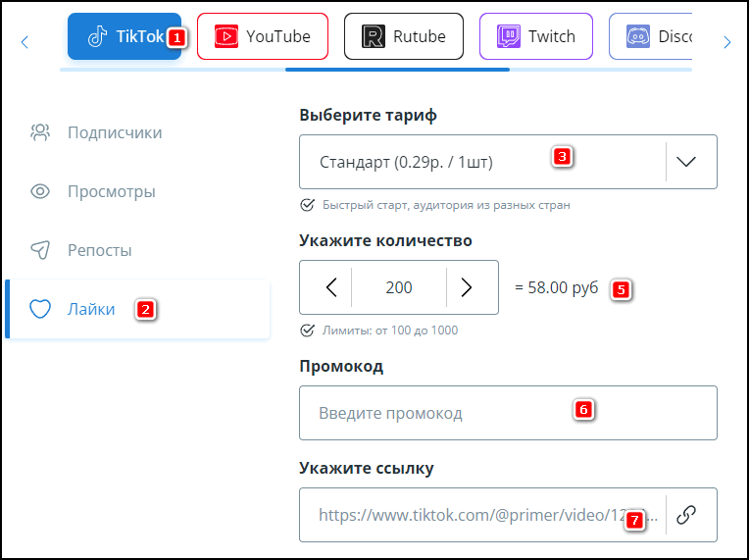Click the platform tabs horizontal scrollbar
This screenshot has height=560, width=749.
click(x=397, y=70)
